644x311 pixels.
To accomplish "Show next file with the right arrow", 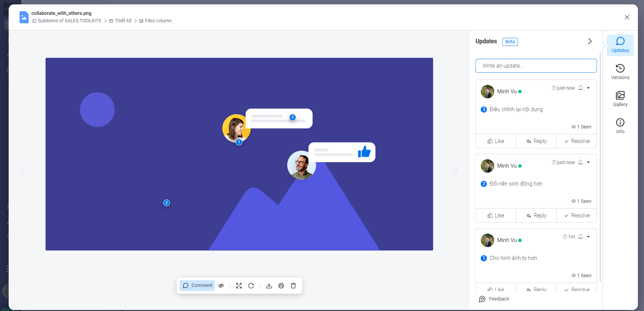I will (455, 170).
